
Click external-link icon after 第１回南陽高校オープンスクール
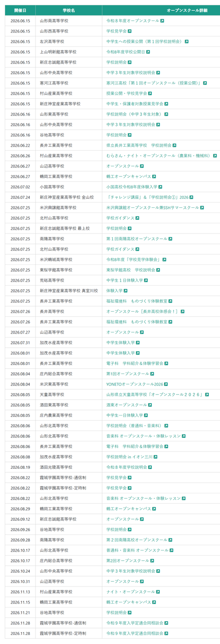click(x=171, y=239)
